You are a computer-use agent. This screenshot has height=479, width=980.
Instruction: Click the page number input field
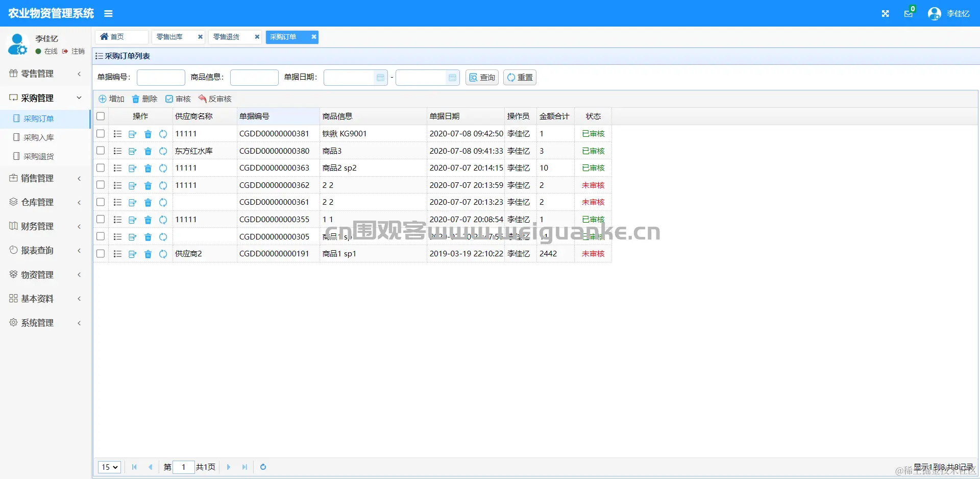click(184, 467)
